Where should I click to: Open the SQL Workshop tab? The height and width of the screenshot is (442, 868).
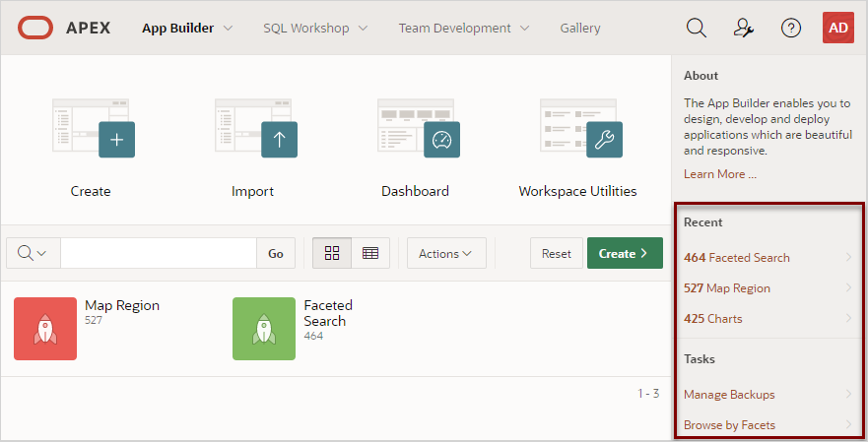(306, 29)
